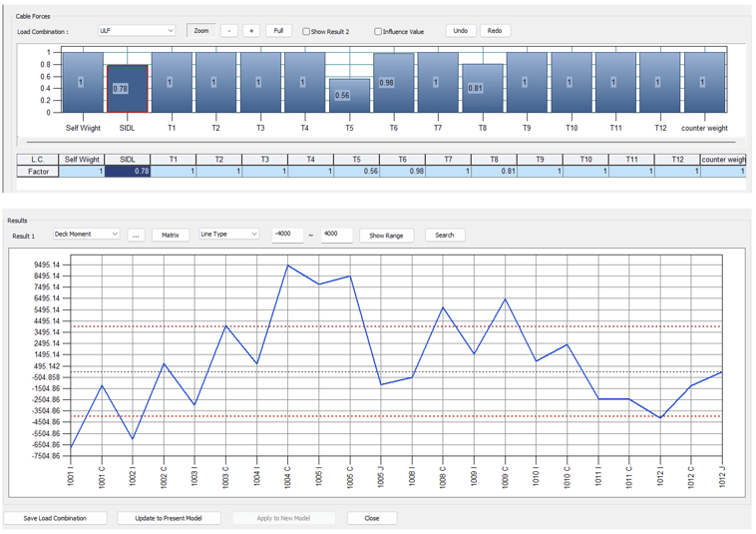Toggle the Zoom mode button
Screen dimensions: 756x534
(x=201, y=31)
